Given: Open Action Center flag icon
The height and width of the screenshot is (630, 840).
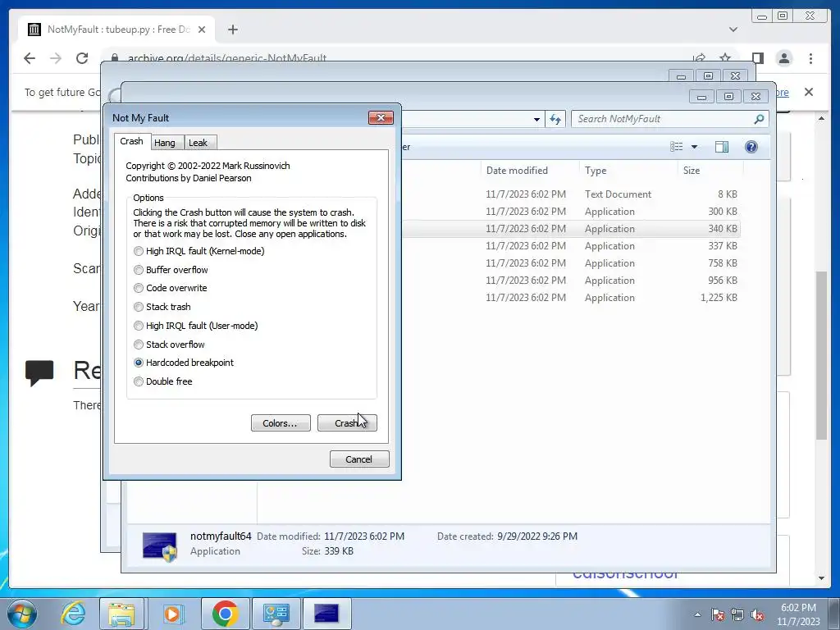Looking at the screenshot, I should [718, 614].
